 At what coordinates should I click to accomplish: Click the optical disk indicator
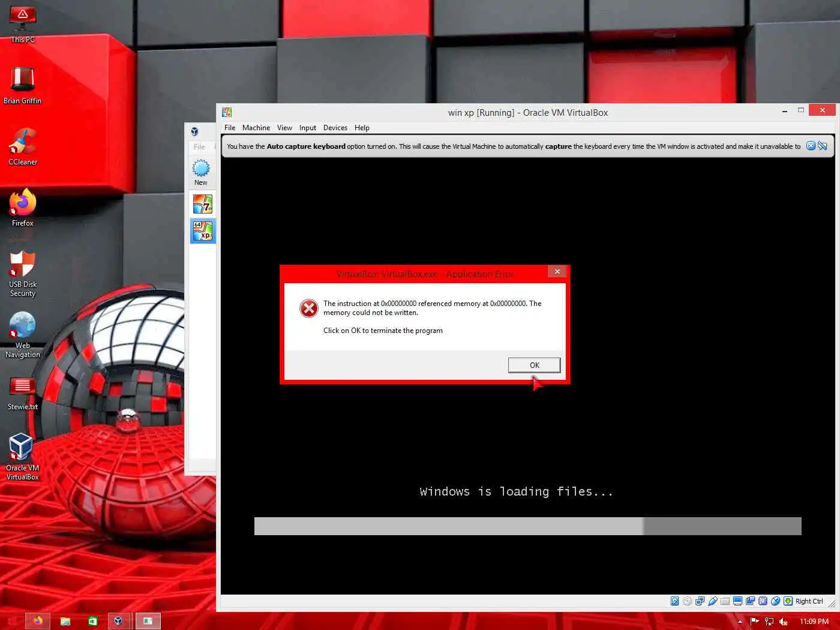[687, 601]
